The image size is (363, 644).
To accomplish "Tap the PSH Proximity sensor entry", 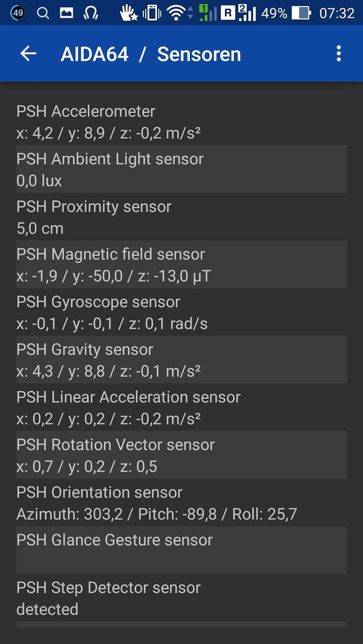I will [181, 217].
